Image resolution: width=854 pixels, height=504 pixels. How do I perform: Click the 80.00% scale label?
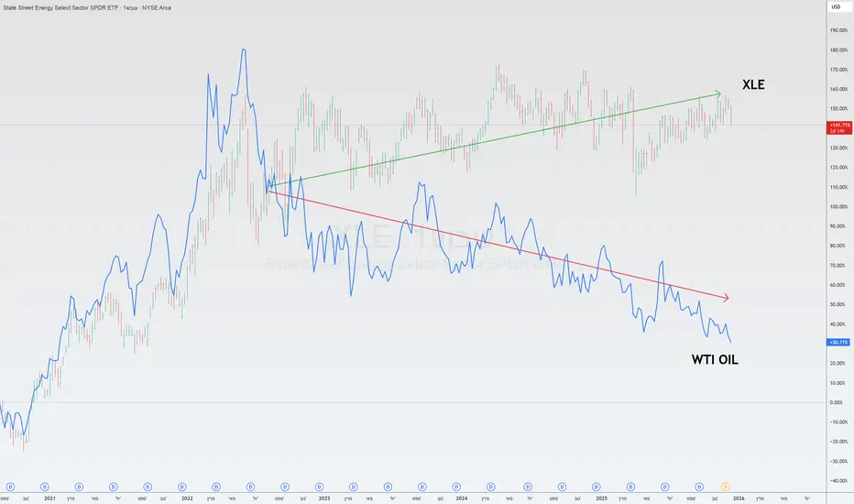[838, 246]
